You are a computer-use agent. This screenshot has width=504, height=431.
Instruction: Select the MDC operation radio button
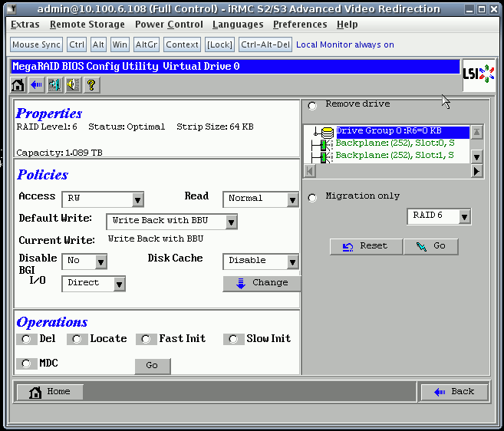(x=26, y=364)
